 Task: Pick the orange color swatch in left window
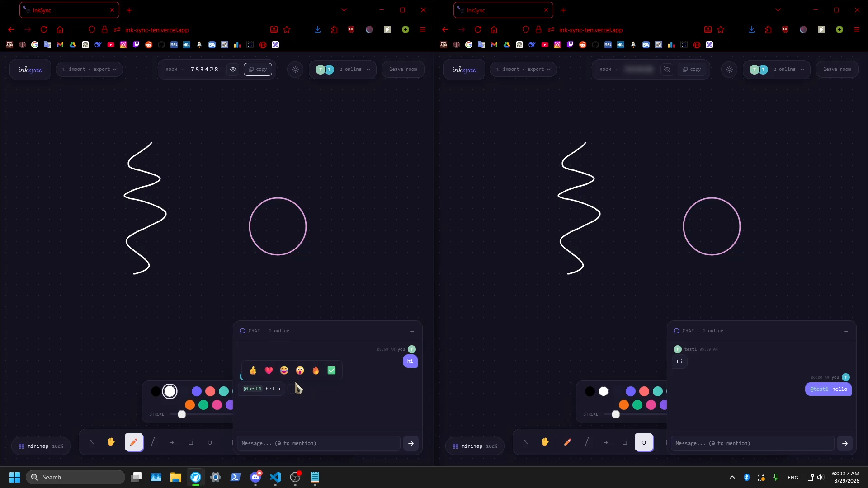pyautogui.click(x=190, y=405)
